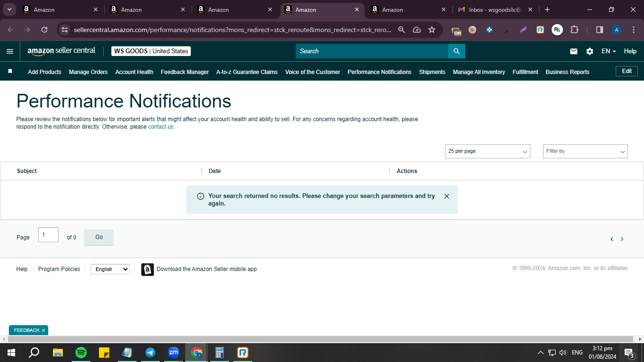Open the EN language dropdown in header
644x362 pixels.
click(x=609, y=51)
